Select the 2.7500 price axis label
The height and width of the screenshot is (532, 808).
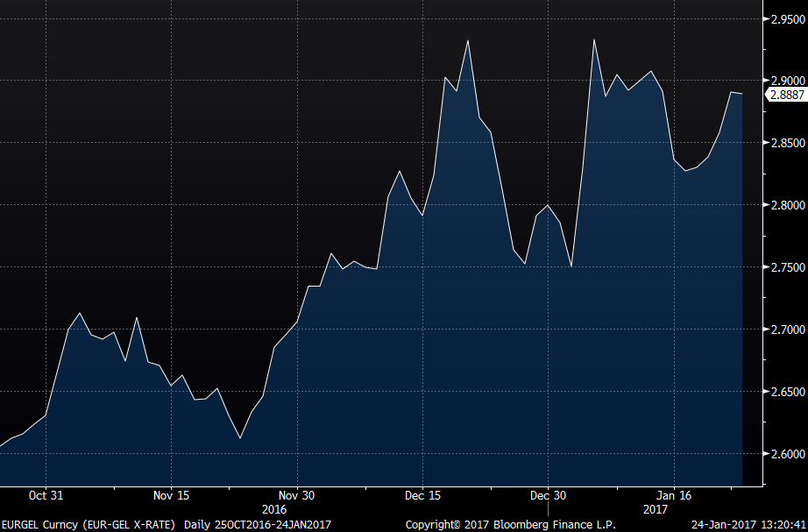coord(786,267)
